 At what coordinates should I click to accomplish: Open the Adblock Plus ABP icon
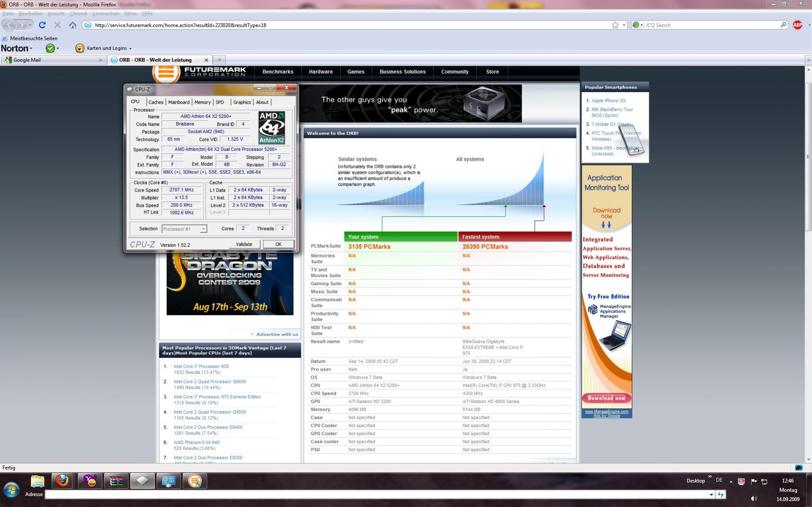point(798,25)
